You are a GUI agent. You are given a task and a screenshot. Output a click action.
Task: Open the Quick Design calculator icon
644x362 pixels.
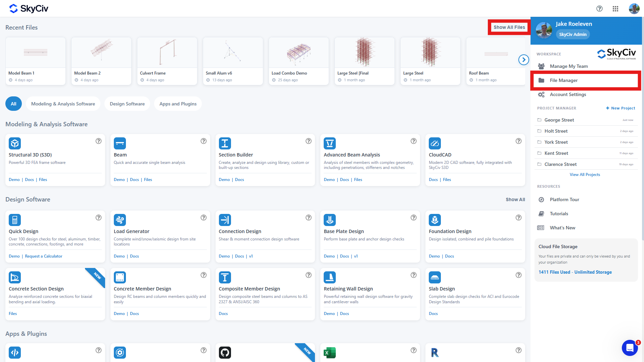(15, 220)
